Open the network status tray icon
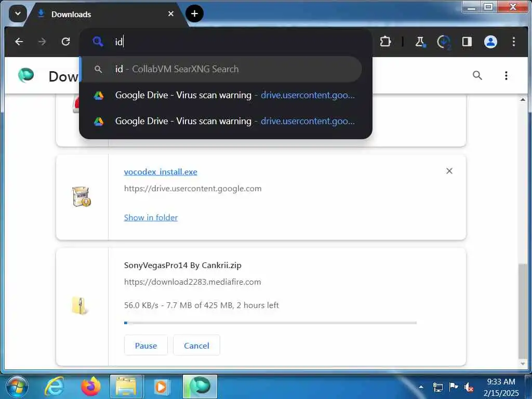The height and width of the screenshot is (399, 532). tap(437, 387)
